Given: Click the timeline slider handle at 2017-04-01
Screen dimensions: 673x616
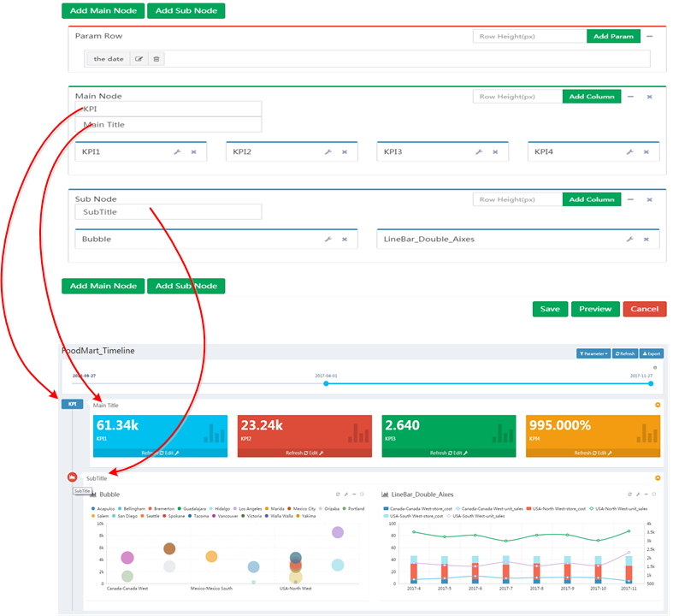Looking at the screenshot, I should tap(326, 383).
